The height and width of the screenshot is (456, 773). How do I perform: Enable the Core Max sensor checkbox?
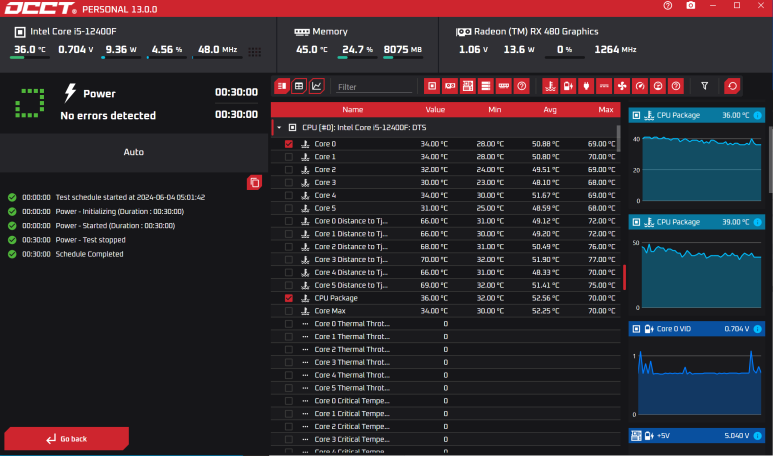pyautogui.click(x=289, y=311)
